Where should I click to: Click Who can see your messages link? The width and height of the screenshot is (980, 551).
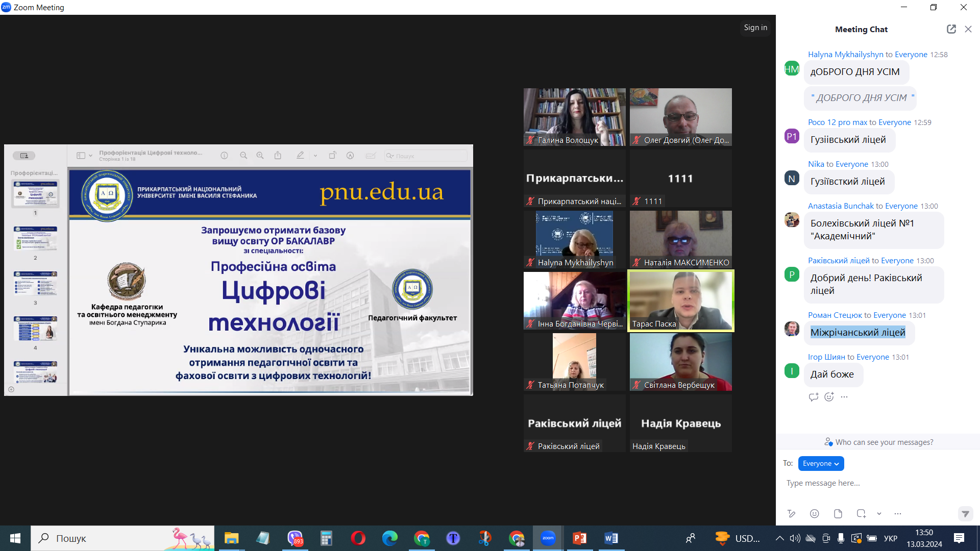[884, 442]
